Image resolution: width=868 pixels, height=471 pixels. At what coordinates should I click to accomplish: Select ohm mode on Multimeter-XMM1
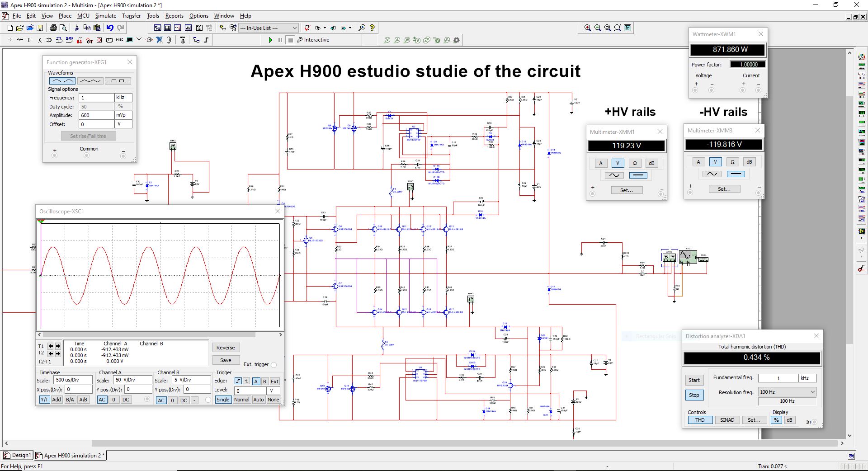[x=635, y=163]
